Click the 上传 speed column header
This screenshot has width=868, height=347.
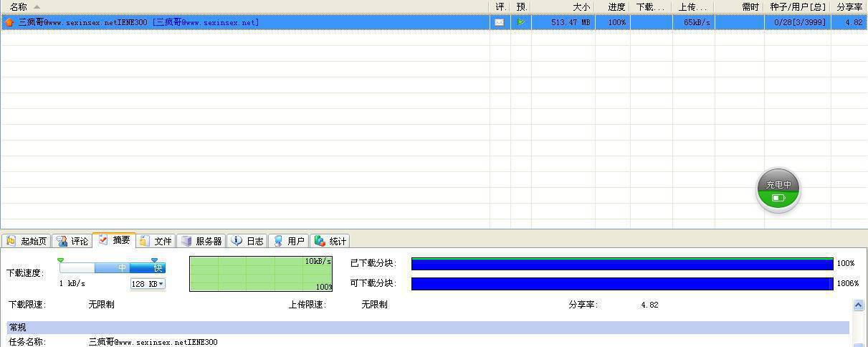[x=694, y=6]
